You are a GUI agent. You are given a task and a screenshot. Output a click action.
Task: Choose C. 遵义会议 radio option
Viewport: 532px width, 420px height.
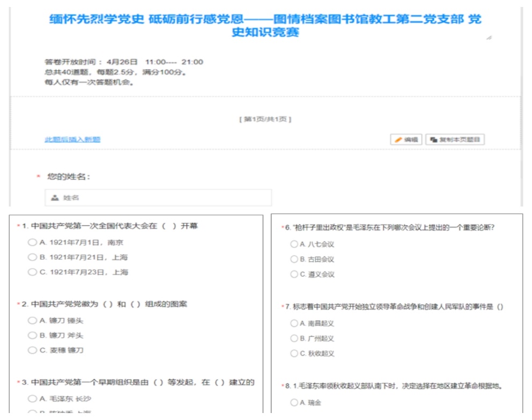(294, 274)
